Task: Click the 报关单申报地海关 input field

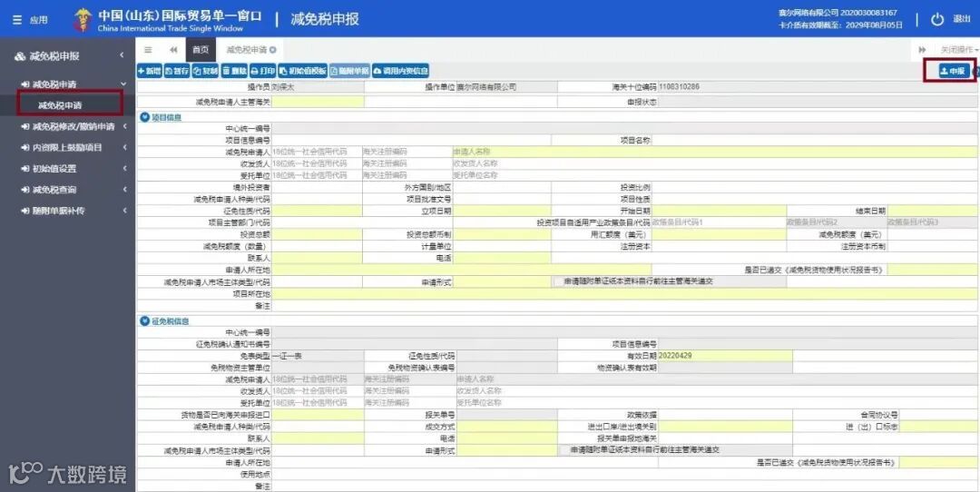Action: [x=725, y=438]
